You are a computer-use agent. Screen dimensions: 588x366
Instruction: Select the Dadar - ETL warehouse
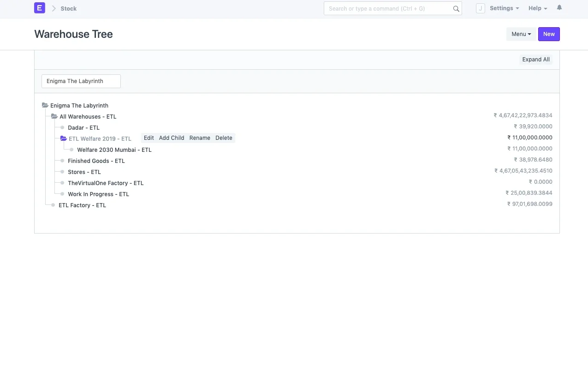pyautogui.click(x=83, y=128)
